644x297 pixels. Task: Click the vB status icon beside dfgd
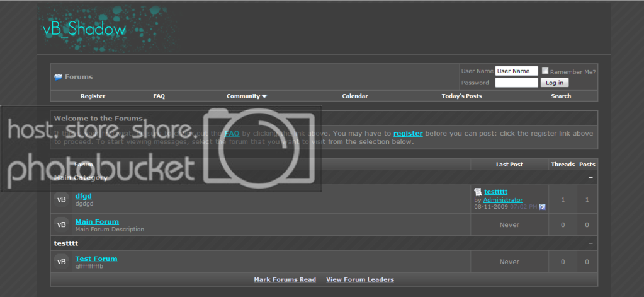pyautogui.click(x=61, y=199)
